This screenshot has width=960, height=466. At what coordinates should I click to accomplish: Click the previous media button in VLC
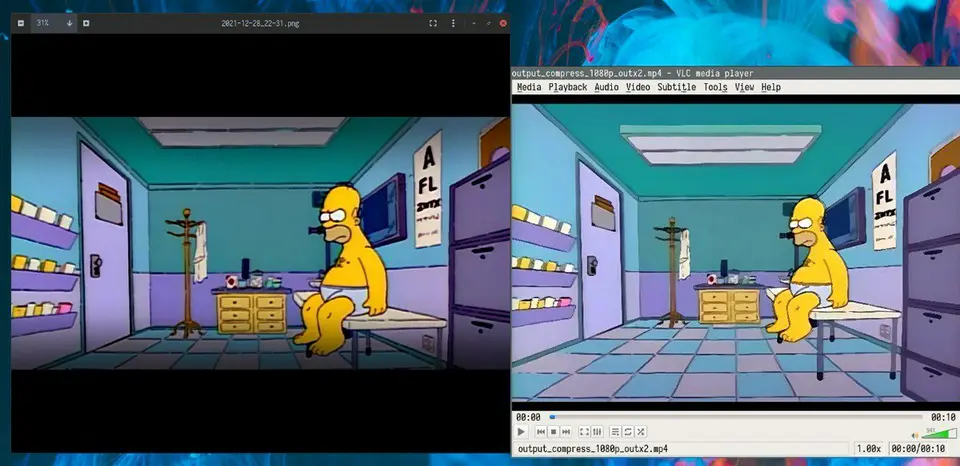(x=541, y=432)
